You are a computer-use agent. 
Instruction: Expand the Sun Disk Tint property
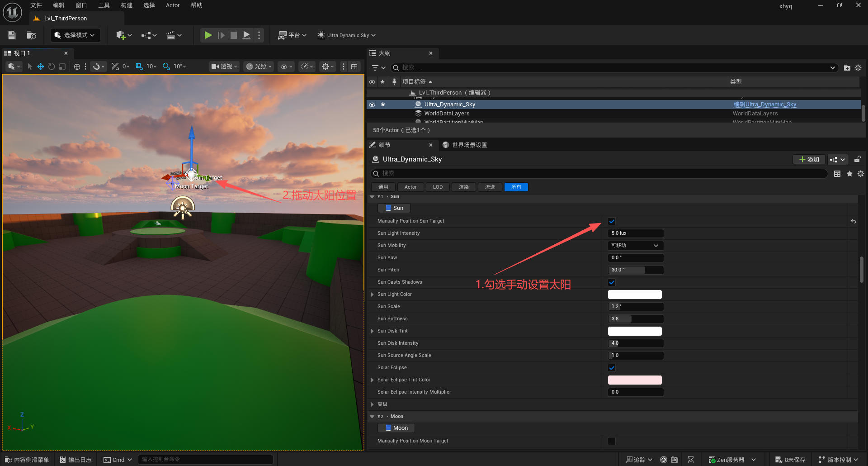pos(372,331)
